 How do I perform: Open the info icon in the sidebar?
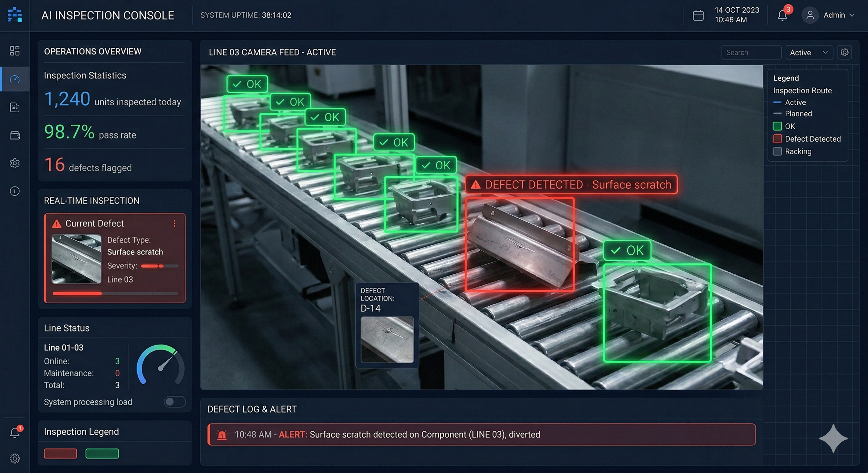tap(15, 191)
